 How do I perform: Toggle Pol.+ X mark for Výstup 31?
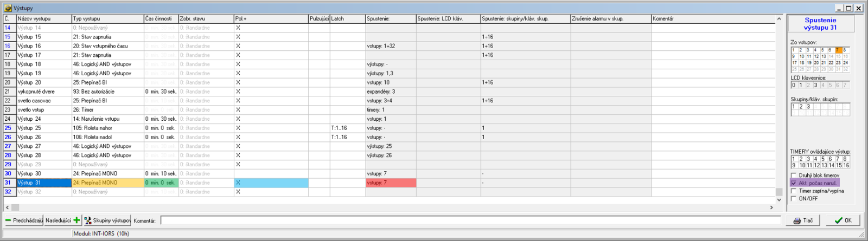[x=238, y=183]
